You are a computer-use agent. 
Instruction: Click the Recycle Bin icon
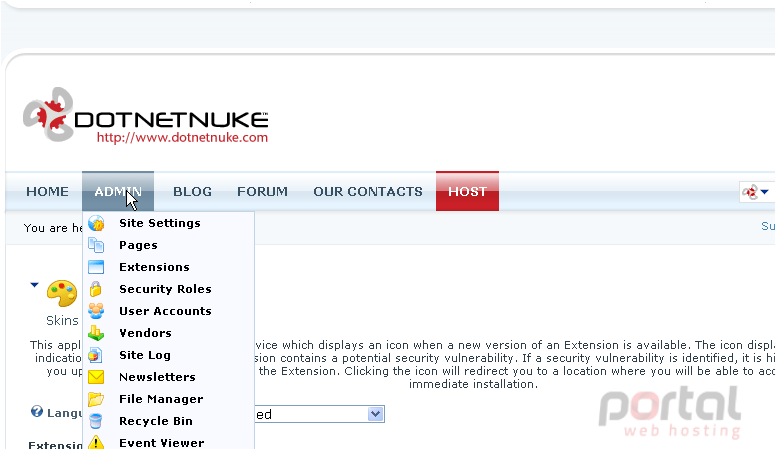point(96,421)
